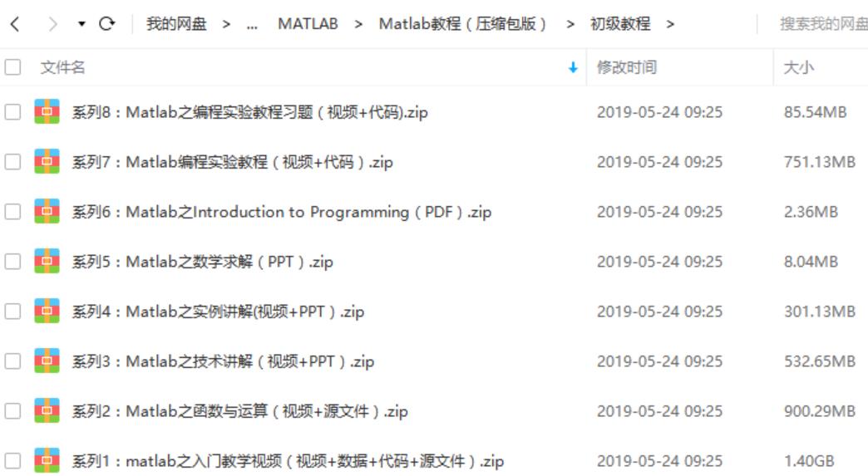Screen dimensions: 868x476
Task: Click the 85.54MB size value
Action: 815,112
